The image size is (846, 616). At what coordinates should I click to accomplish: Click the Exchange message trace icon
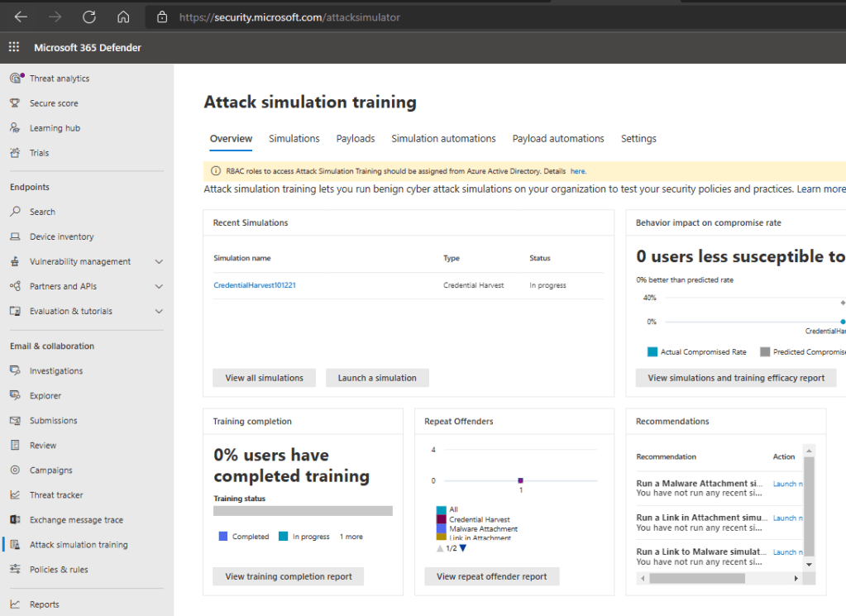(15, 520)
